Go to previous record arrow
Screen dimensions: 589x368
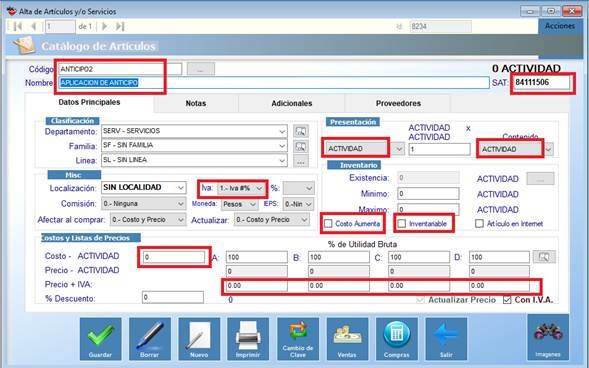click(34, 26)
